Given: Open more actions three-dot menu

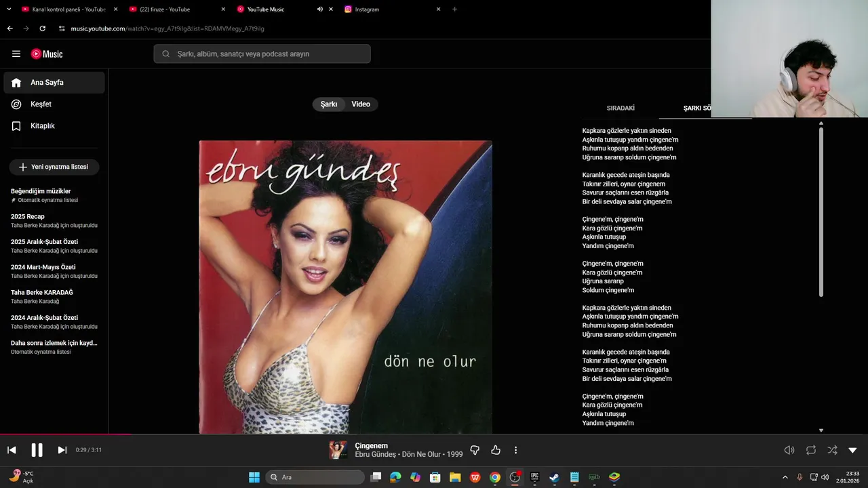Looking at the screenshot, I should tap(515, 450).
